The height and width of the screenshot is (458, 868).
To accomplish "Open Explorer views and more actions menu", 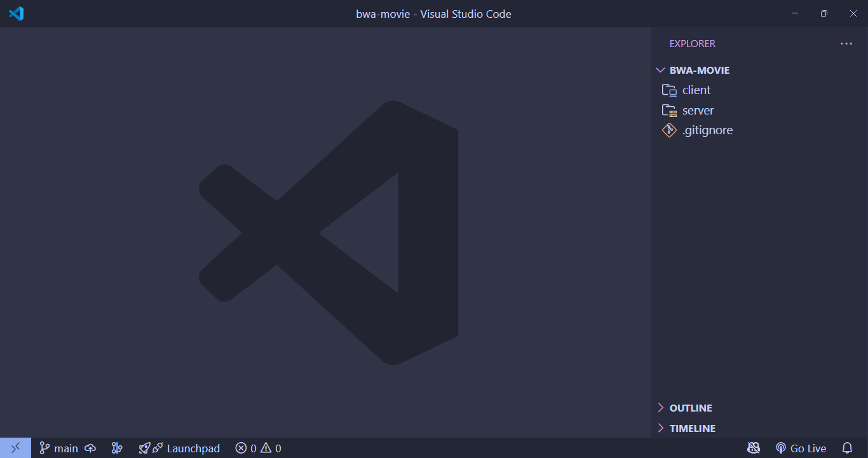I will (846, 44).
